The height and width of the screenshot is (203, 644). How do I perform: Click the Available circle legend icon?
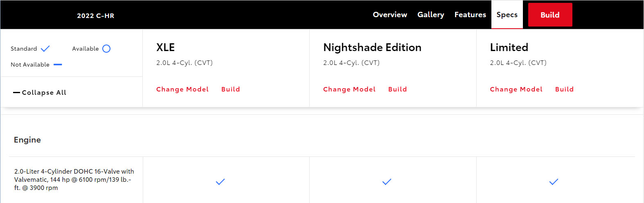coord(106,49)
